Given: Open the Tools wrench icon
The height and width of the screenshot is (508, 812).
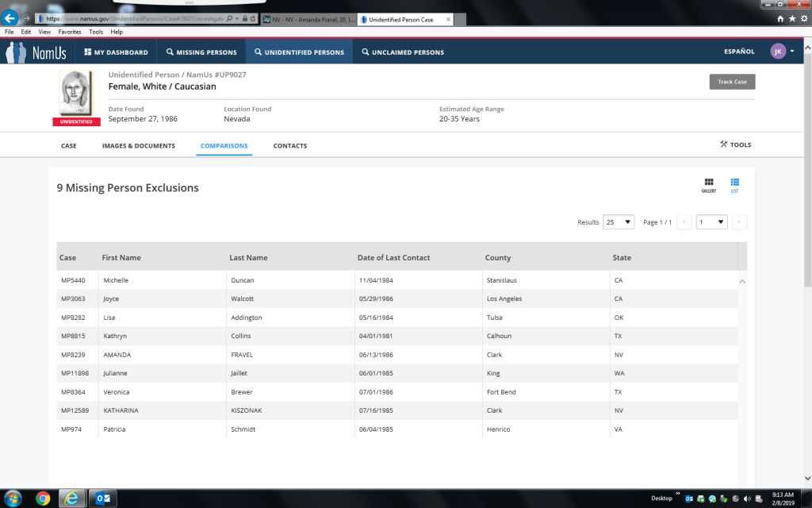Looking at the screenshot, I should [723, 144].
